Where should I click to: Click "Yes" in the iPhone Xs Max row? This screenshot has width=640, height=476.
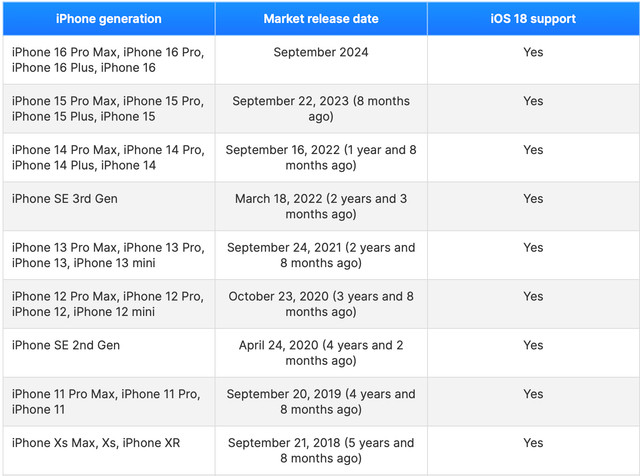[533, 443]
